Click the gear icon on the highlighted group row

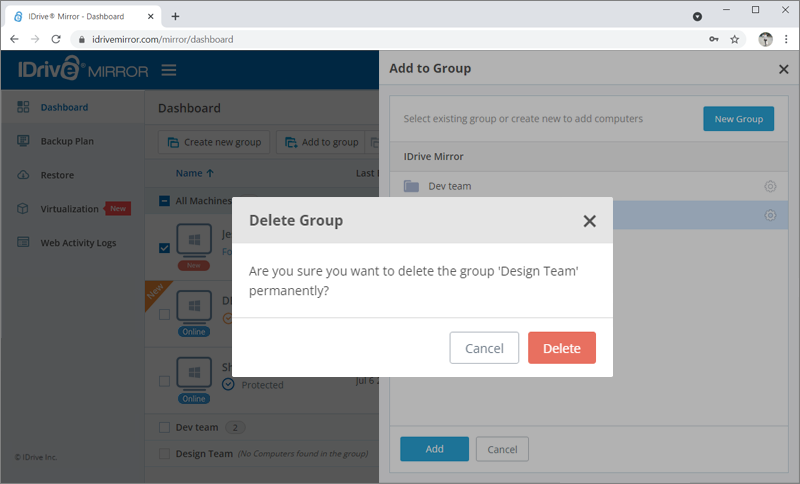tap(770, 215)
